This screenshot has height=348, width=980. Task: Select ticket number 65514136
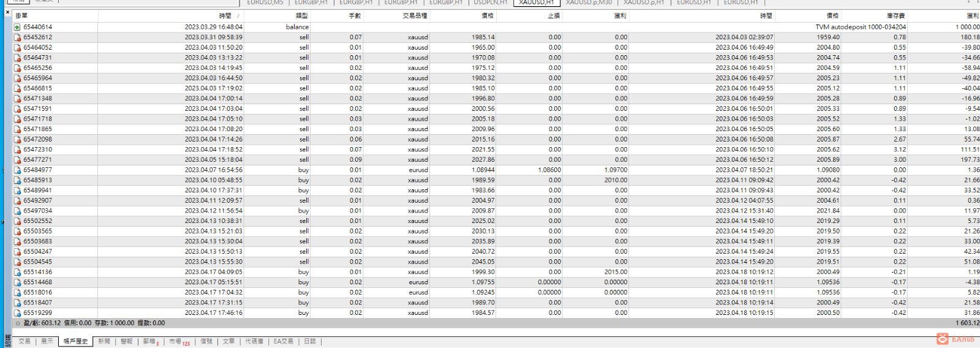38,272
